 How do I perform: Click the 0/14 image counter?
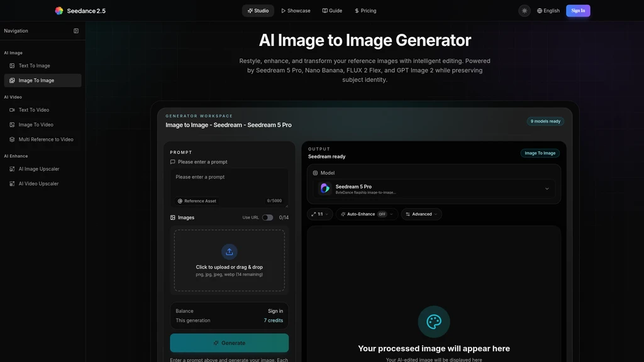click(x=284, y=217)
